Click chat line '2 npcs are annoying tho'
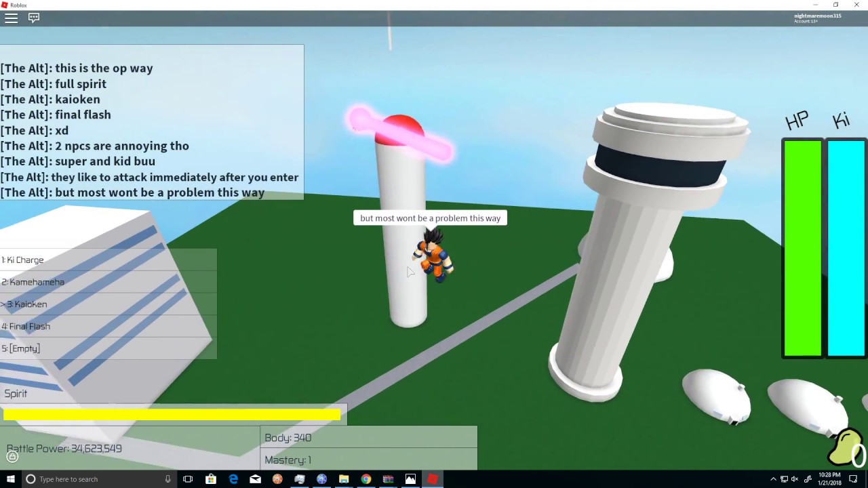This screenshot has height=488, width=868. (95, 146)
